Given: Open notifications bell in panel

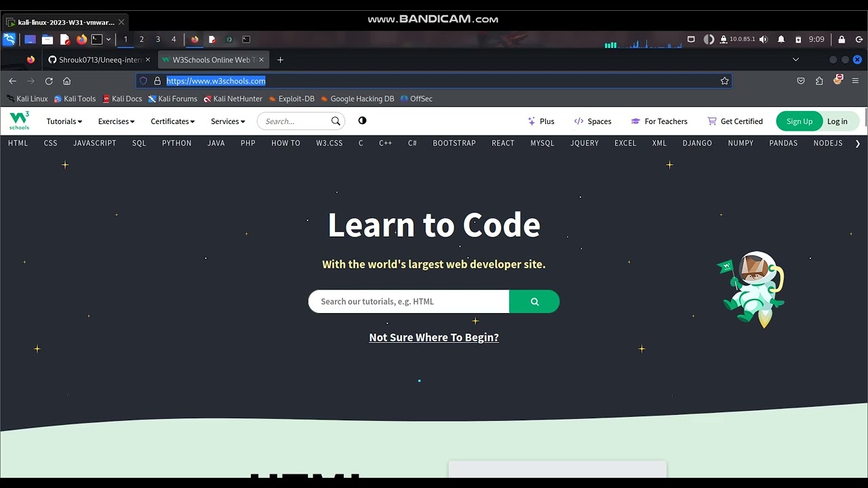Looking at the screenshot, I should [x=781, y=39].
